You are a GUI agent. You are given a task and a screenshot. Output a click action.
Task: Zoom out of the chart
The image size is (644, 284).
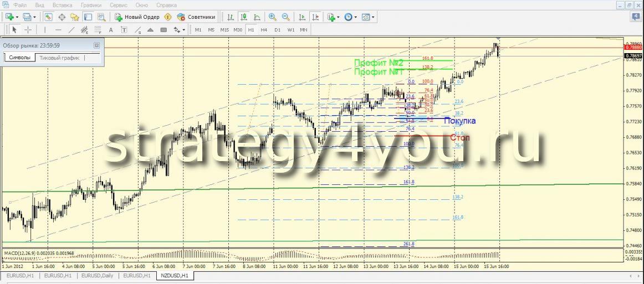285,17
